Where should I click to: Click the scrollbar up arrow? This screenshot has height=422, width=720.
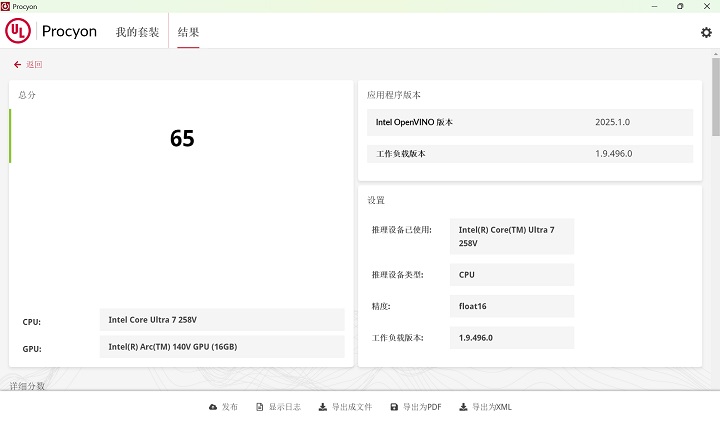(716, 54)
